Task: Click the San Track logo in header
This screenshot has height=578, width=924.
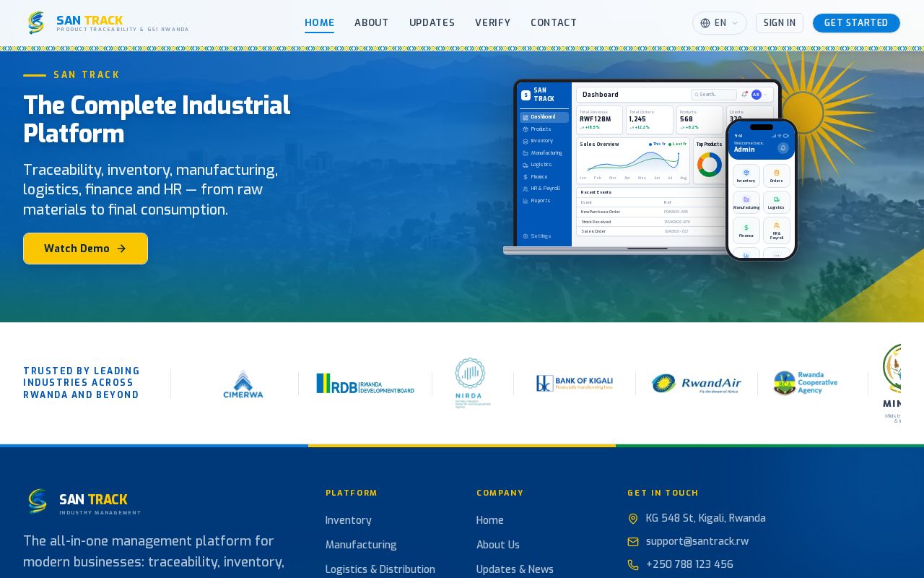Action: (x=107, y=23)
